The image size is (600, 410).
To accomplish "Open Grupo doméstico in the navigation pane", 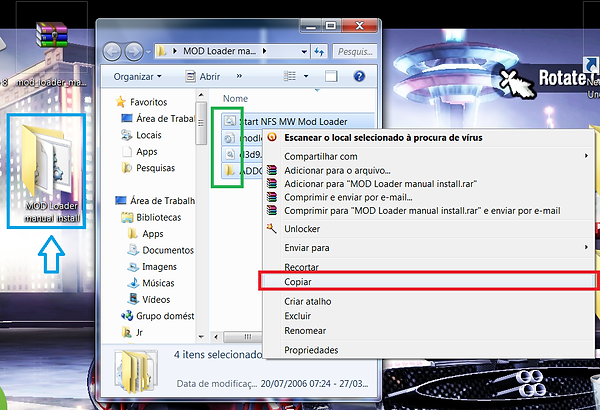I will 158,316.
